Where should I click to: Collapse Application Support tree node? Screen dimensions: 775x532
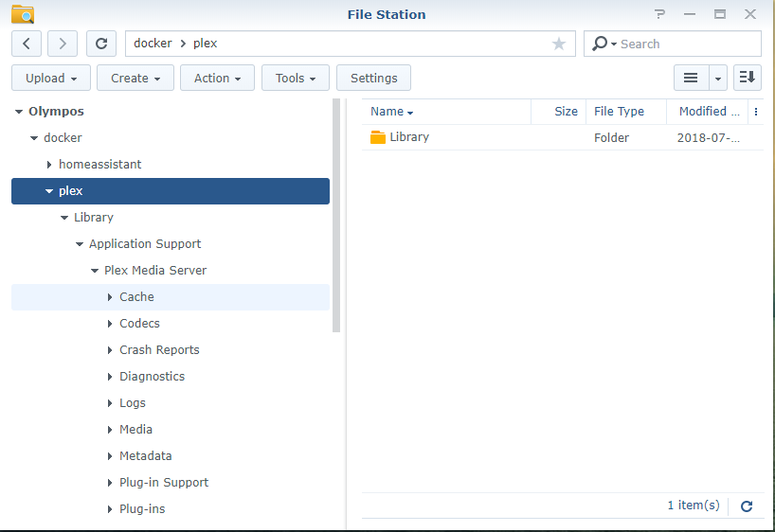click(x=80, y=244)
